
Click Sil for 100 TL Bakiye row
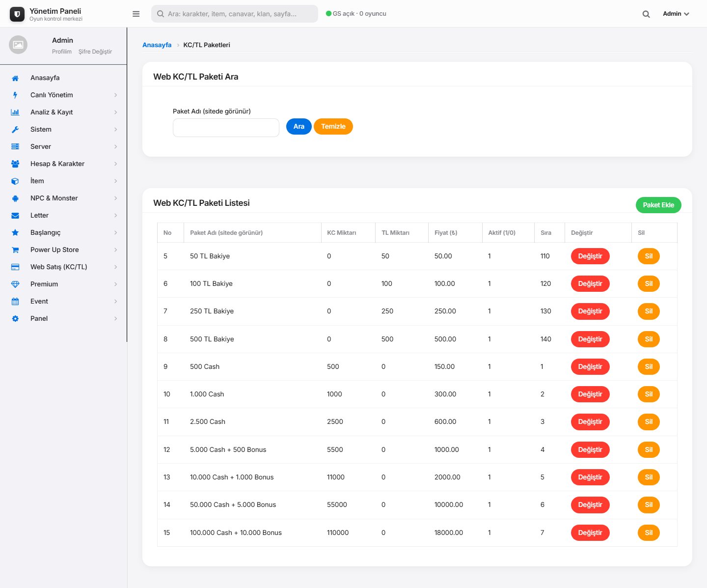[x=649, y=283]
